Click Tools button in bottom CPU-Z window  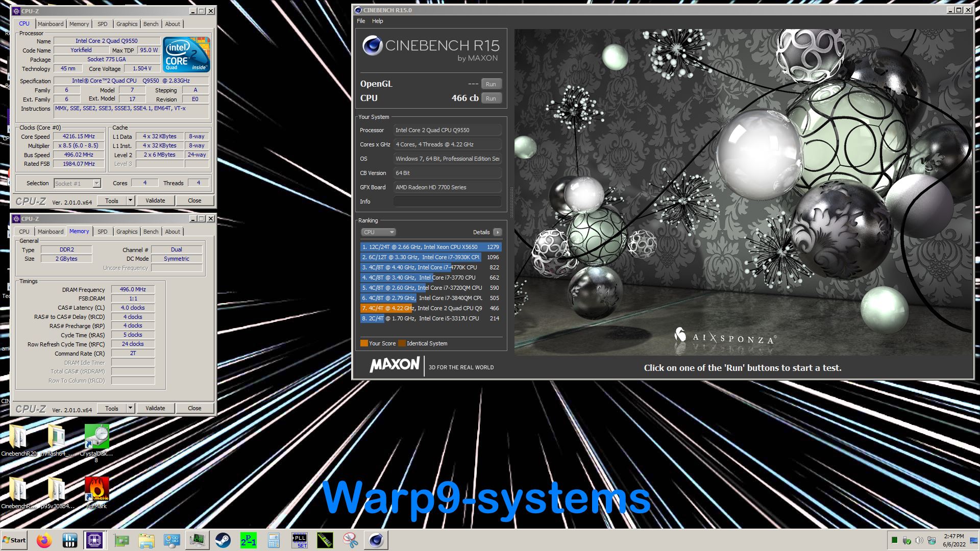112,408
